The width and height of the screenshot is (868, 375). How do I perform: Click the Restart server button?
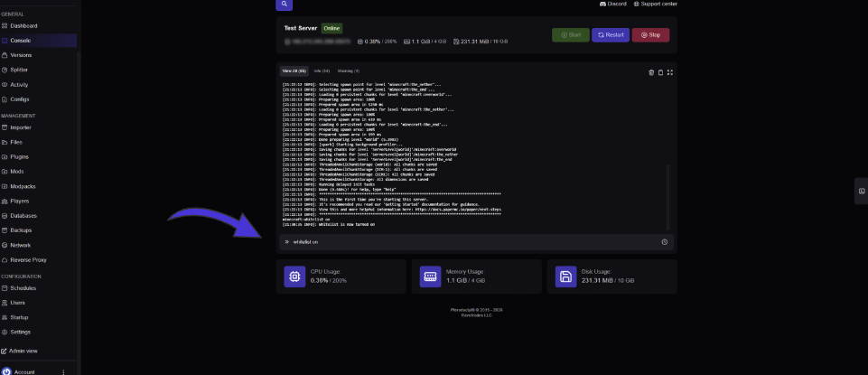point(611,35)
